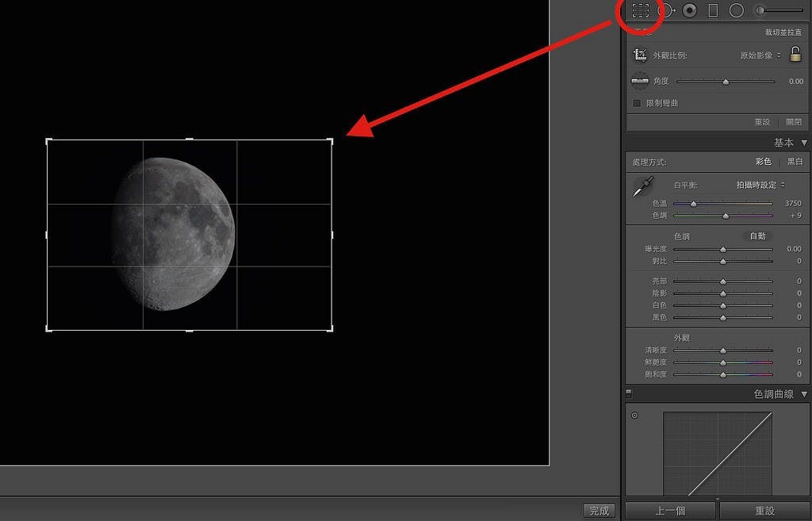Select the Crop Overlay tool icon

pos(641,10)
